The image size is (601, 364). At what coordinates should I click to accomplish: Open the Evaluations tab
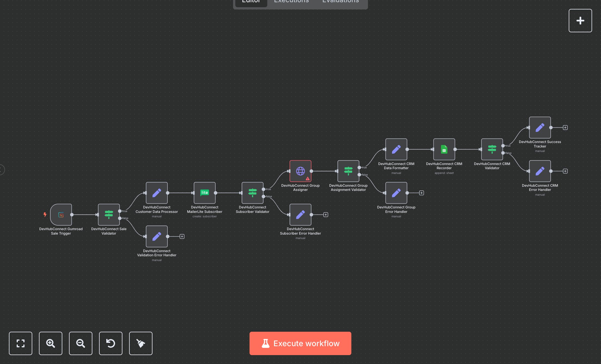340,2
